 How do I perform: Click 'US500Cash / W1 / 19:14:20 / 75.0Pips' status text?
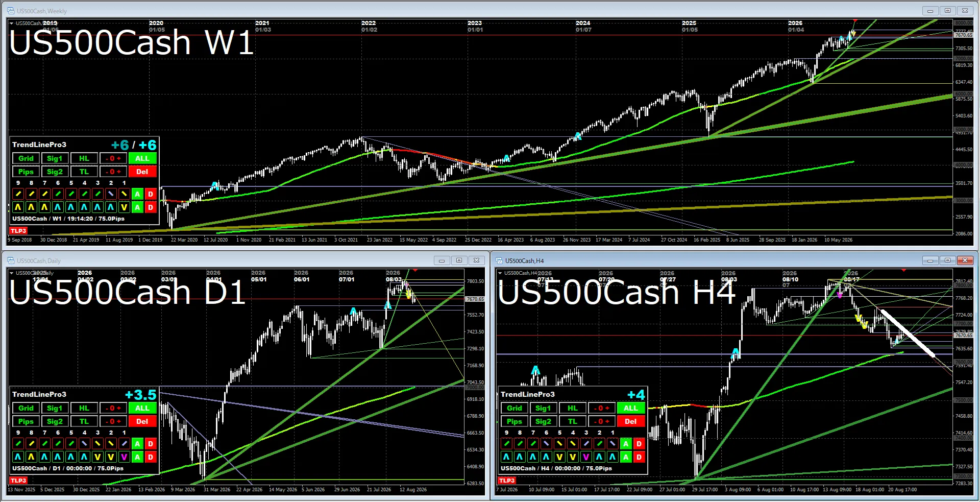[x=68, y=219]
